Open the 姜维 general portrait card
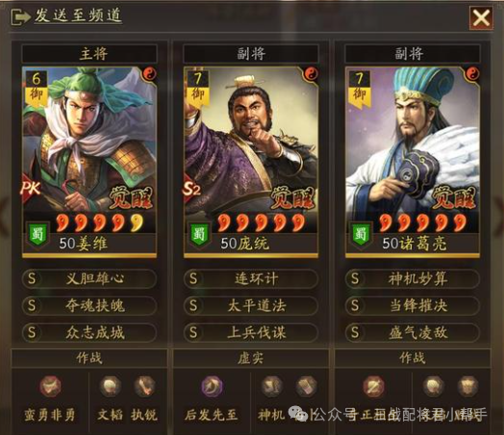This screenshot has width=504, height=435. tap(89, 162)
